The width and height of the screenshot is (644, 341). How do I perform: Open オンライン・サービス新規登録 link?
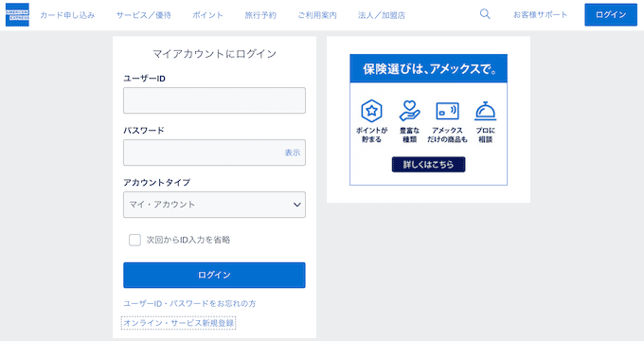(179, 323)
